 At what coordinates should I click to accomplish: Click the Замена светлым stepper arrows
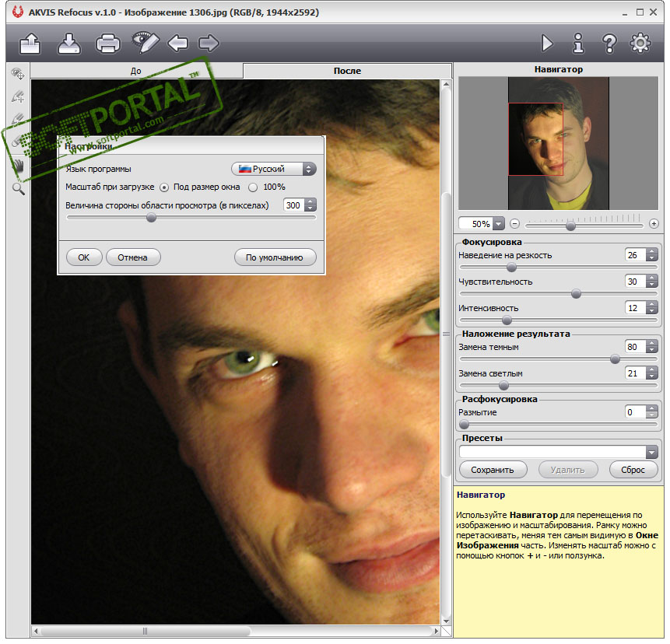point(651,373)
